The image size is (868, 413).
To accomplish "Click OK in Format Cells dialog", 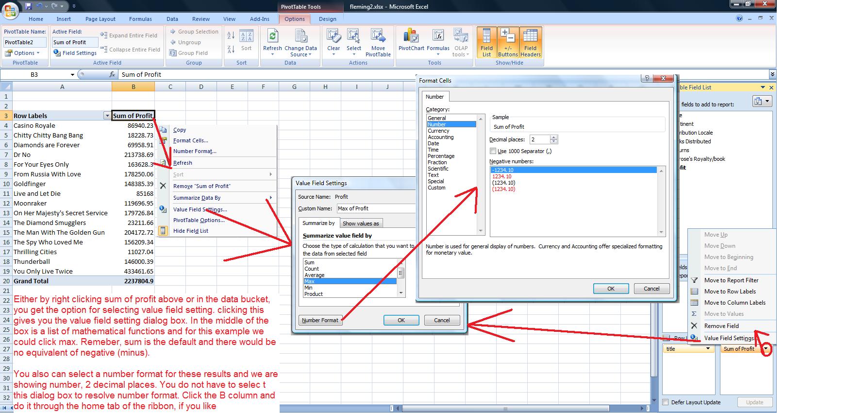I will pos(611,289).
